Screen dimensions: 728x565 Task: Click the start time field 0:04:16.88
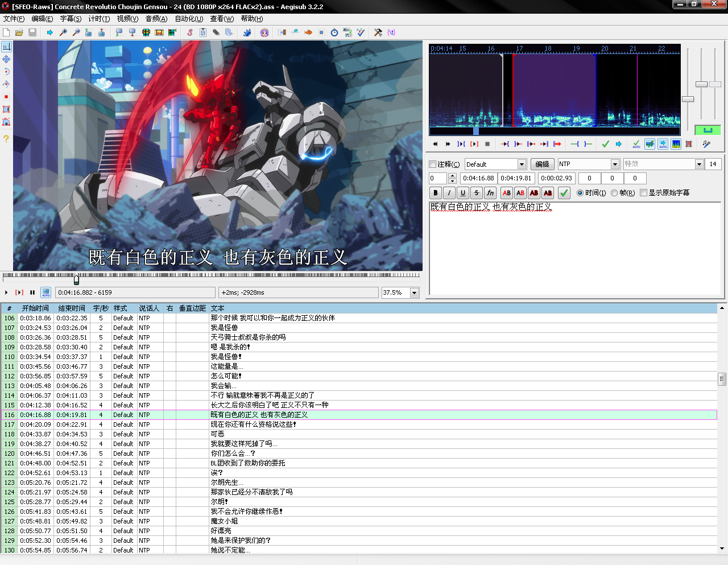point(478,178)
